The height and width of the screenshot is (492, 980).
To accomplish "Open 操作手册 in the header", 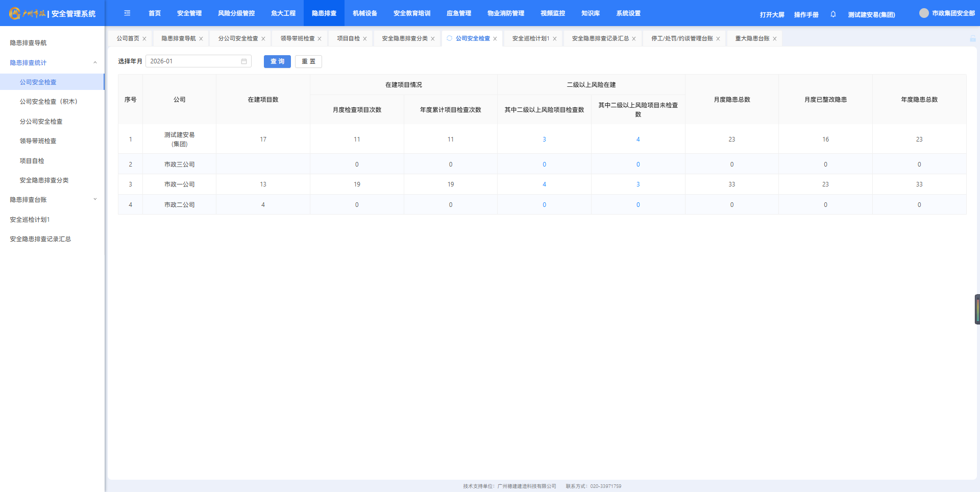I will coord(806,15).
